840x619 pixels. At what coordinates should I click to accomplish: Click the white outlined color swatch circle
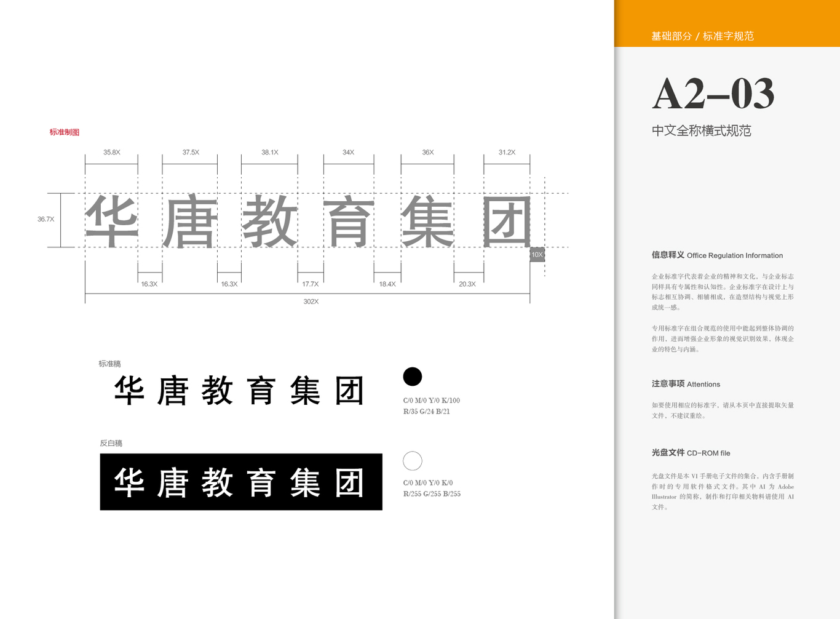(412, 461)
